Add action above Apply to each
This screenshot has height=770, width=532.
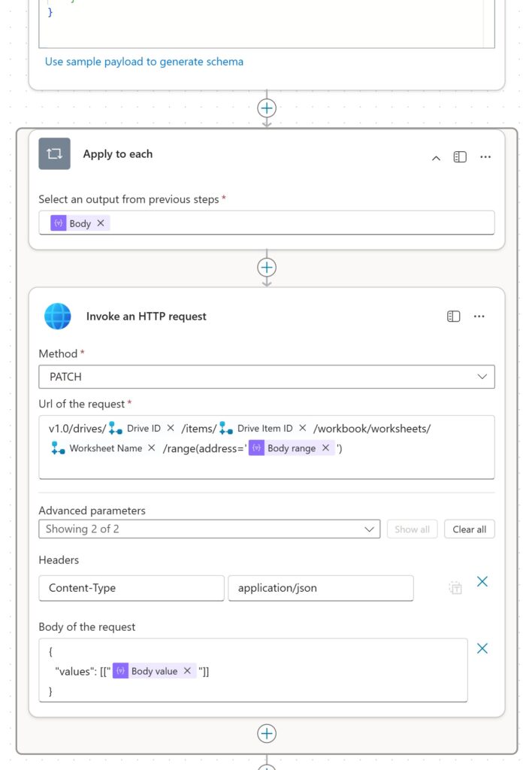267,108
